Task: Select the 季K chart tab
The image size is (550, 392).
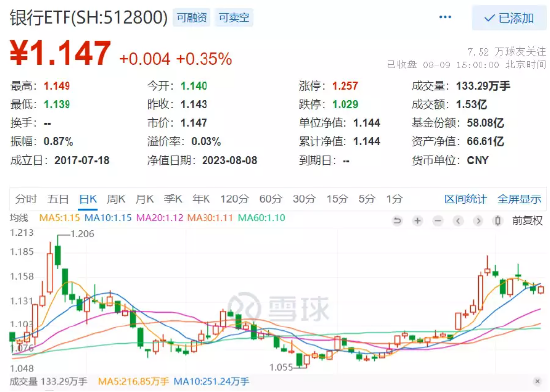Action: (x=173, y=199)
